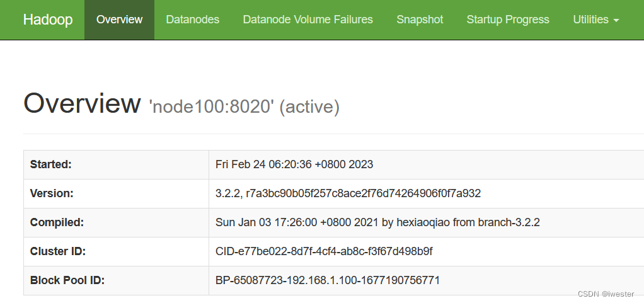Image resolution: width=644 pixels, height=303 pixels.
Task: Open Datanode Volume Failures tab
Action: click(x=308, y=20)
